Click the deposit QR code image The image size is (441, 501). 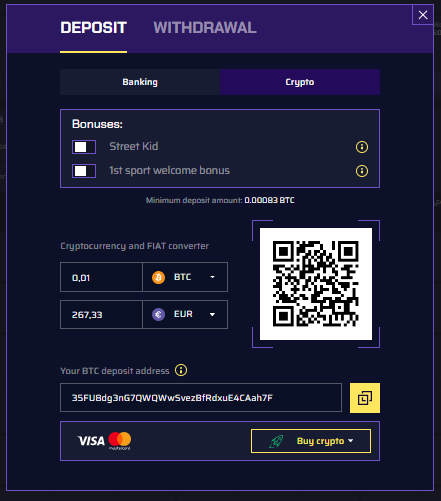click(316, 284)
